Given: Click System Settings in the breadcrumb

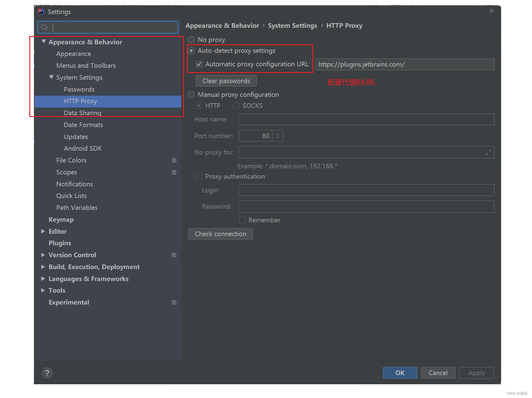Looking at the screenshot, I should 292,26.
